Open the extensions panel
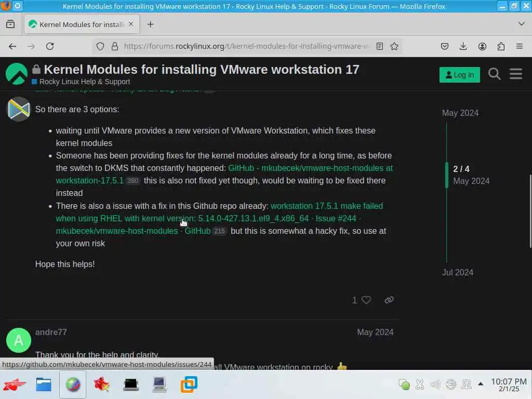532x399 pixels. (501, 46)
